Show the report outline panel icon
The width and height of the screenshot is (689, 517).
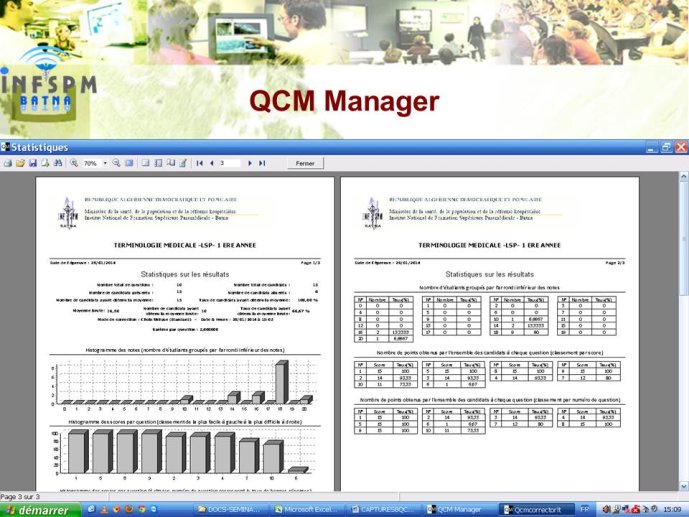point(145,163)
